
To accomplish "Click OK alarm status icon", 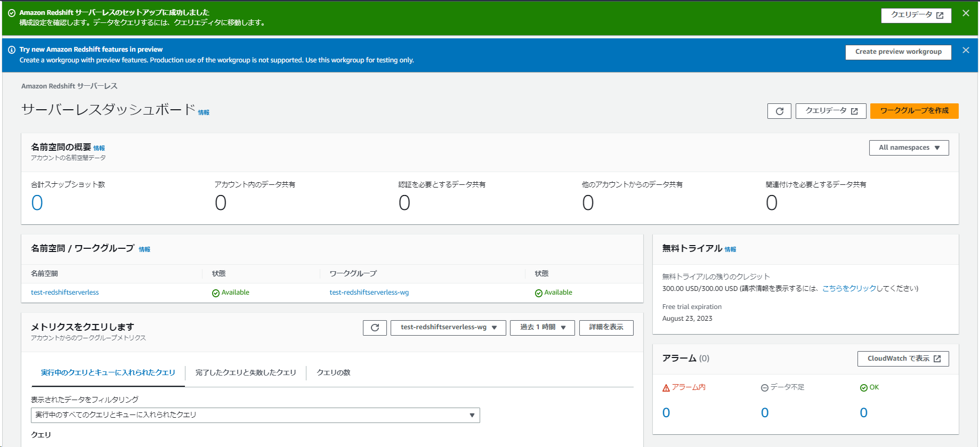I will click(x=864, y=388).
